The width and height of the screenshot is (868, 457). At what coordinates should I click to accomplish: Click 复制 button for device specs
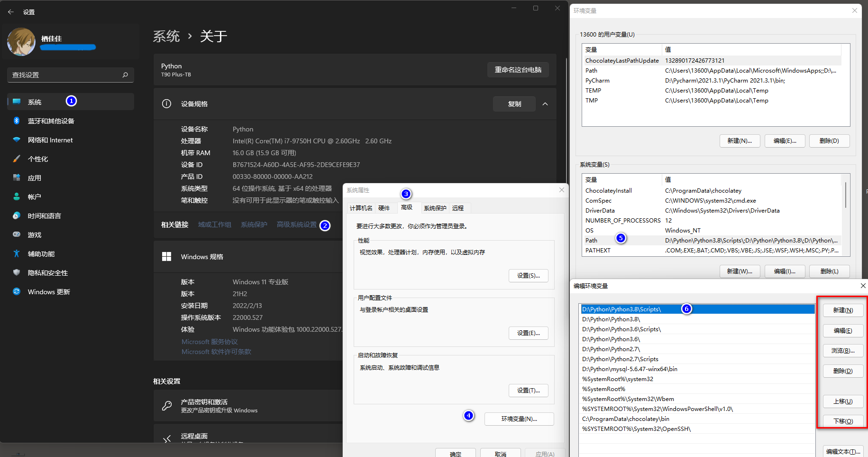click(x=514, y=104)
